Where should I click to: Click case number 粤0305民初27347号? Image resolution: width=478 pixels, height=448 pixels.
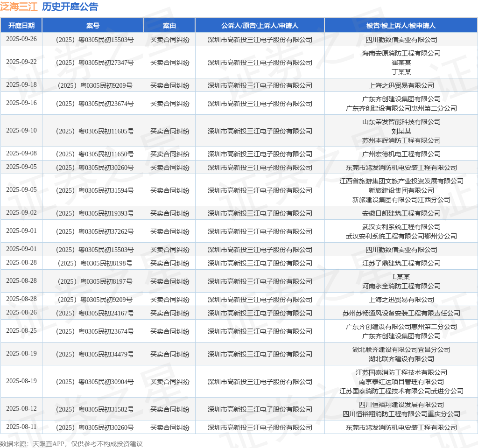point(95,63)
